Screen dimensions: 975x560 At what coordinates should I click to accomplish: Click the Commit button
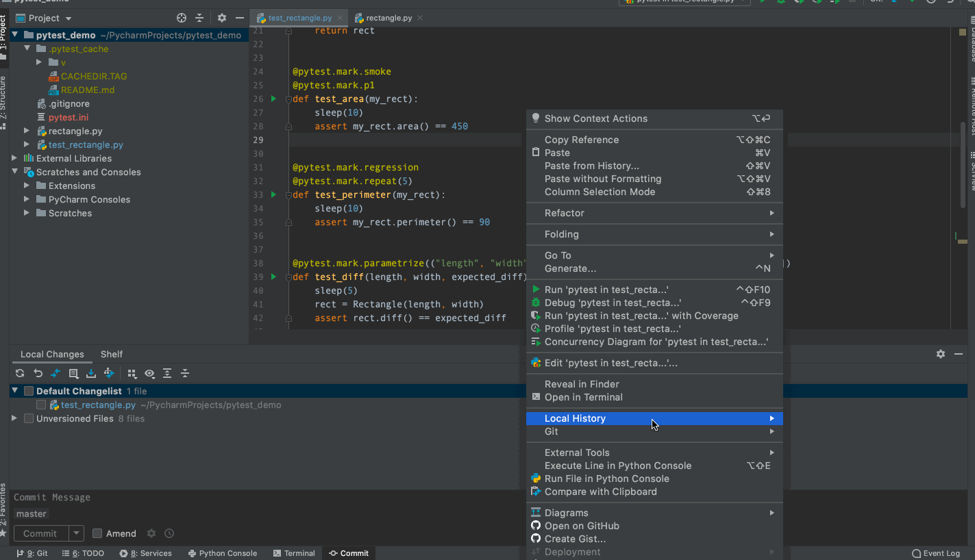click(40, 533)
